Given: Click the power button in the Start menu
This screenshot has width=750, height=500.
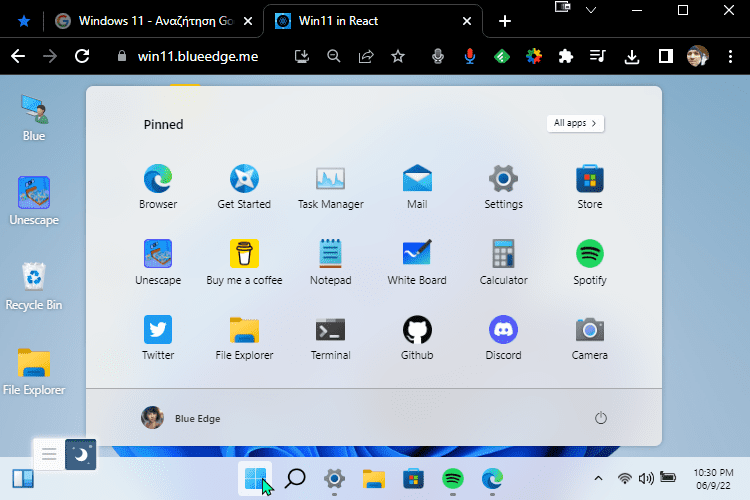Looking at the screenshot, I should [x=601, y=418].
